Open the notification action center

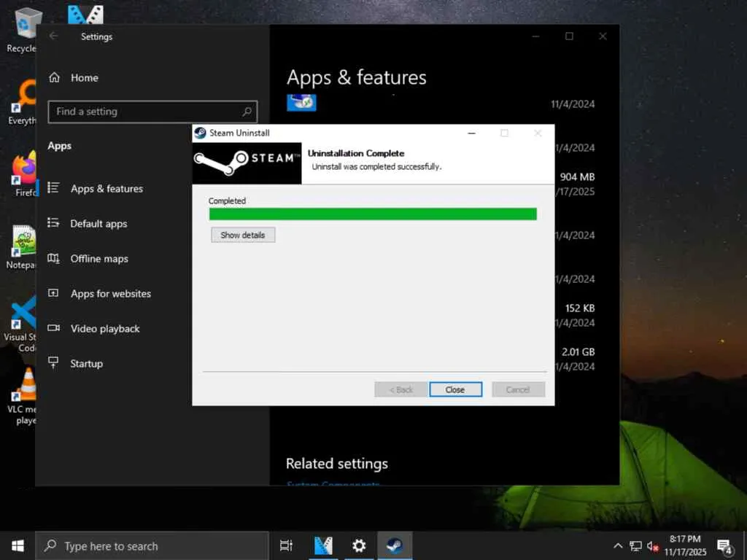coord(725,545)
